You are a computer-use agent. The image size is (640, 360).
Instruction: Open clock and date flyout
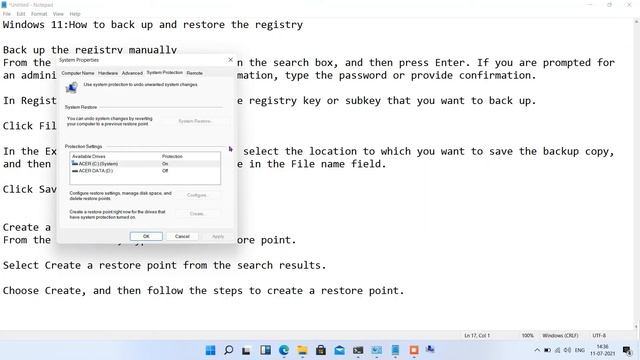[x=602, y=350]
